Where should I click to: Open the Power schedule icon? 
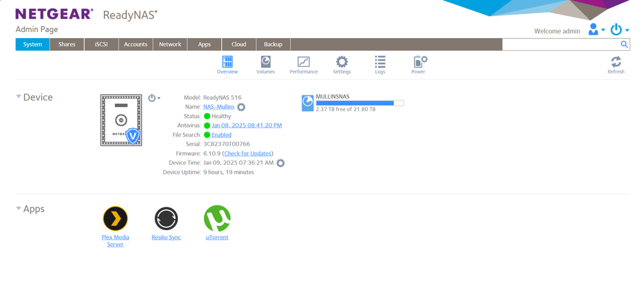click(420, 62)
